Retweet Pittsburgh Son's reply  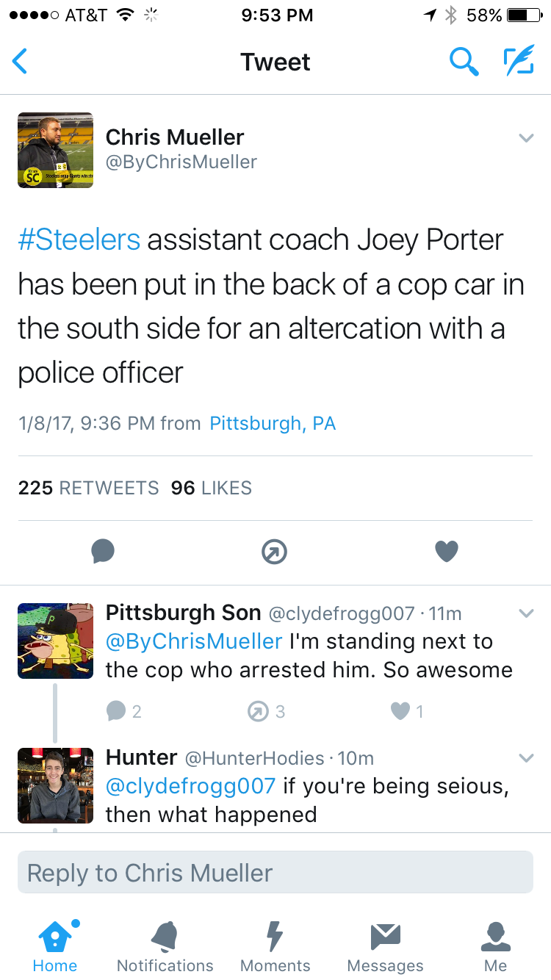click(259, 710)
